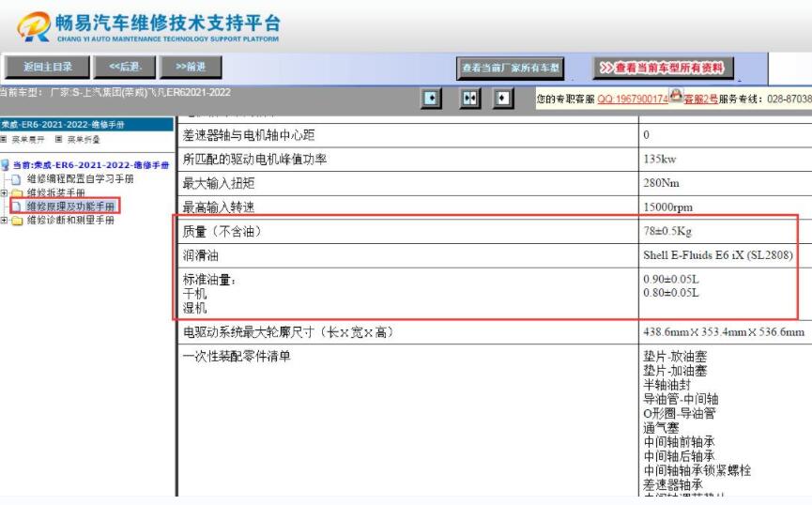The height and width of the screenshot is (505, 812).
Task: Click the 78±0.5Kg value cell
Action: (725, 232)
